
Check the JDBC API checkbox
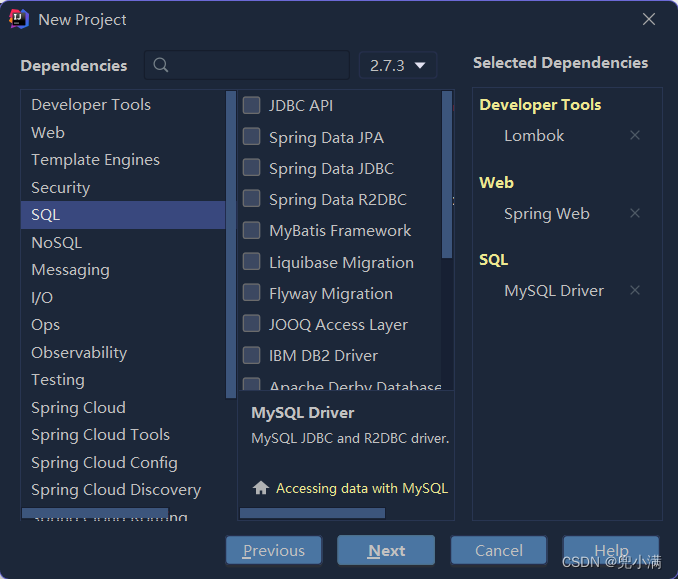coord(251,105)
